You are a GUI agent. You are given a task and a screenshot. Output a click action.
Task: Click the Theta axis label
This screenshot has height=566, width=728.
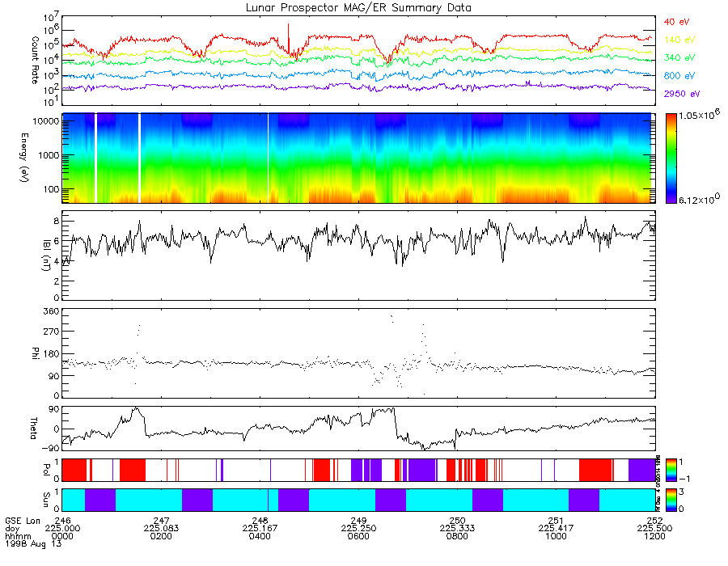click(33, 428)
